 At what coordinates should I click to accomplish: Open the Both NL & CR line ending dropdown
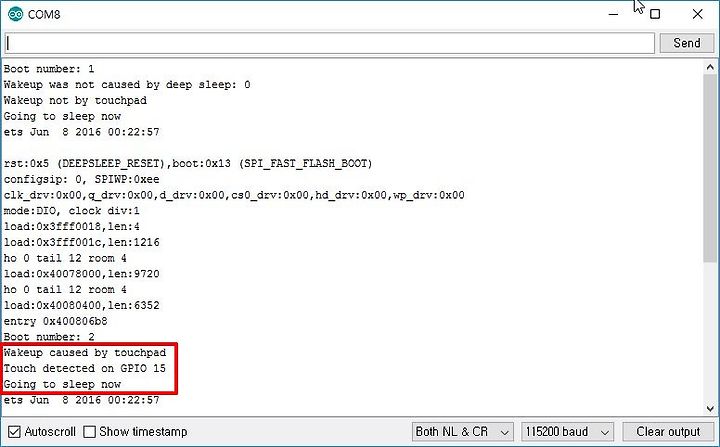coord(462,432)
